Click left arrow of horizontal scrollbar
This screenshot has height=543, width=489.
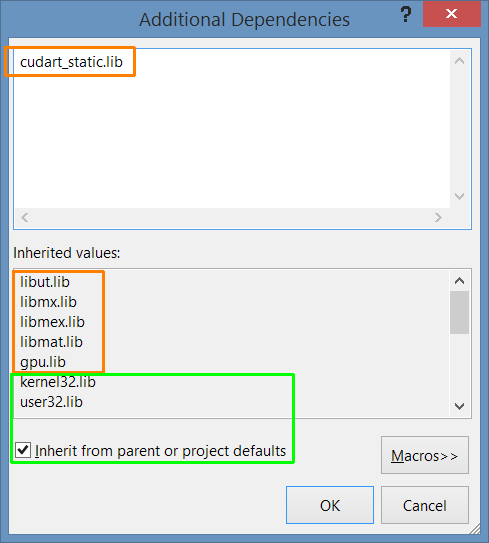[25, 217]
